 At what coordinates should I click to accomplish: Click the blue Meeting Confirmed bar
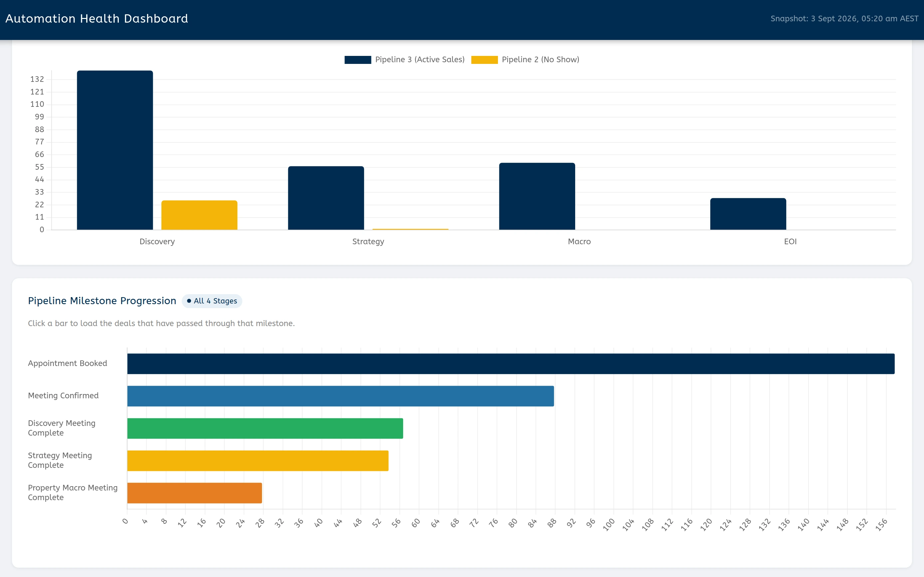341,396
